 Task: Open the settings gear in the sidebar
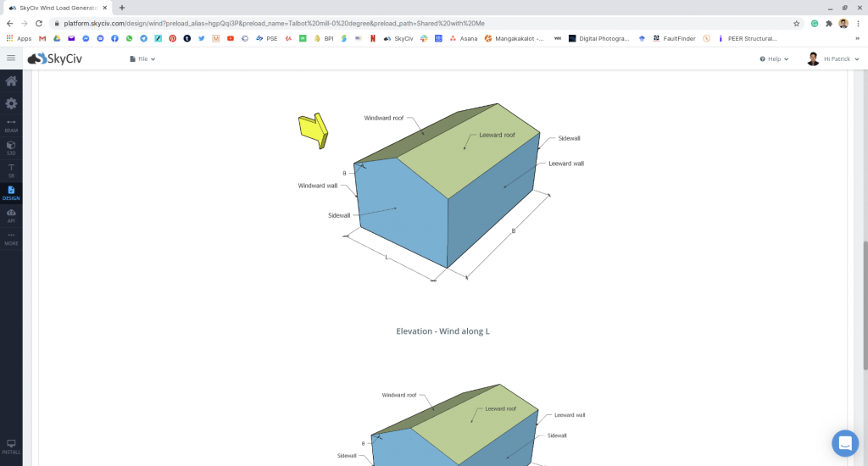(11, 103)
